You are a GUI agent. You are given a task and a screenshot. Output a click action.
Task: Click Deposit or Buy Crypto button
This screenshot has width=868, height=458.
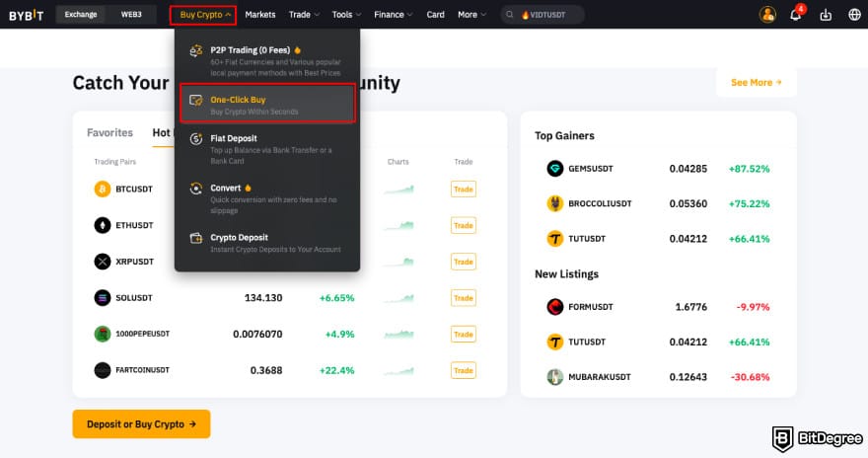click(141, 424)
